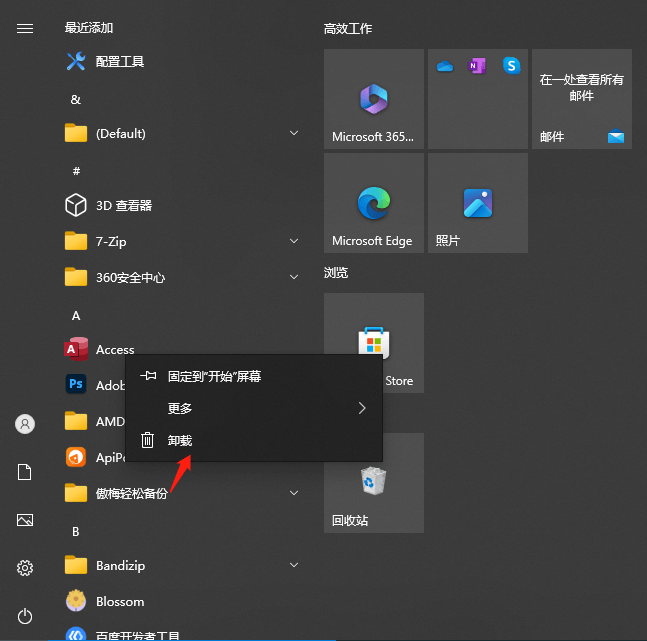Screen dimensions: 647x641
Task: Open Skype icon in tile group
Action: 511,66
